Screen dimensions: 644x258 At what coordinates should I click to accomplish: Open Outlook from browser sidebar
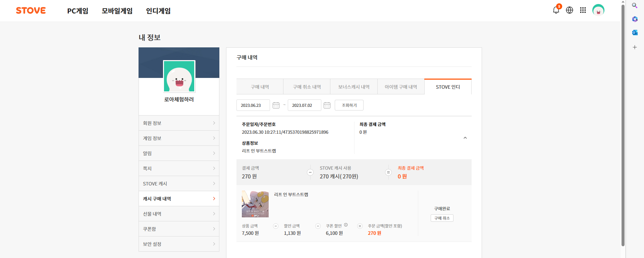click(635, 33)
